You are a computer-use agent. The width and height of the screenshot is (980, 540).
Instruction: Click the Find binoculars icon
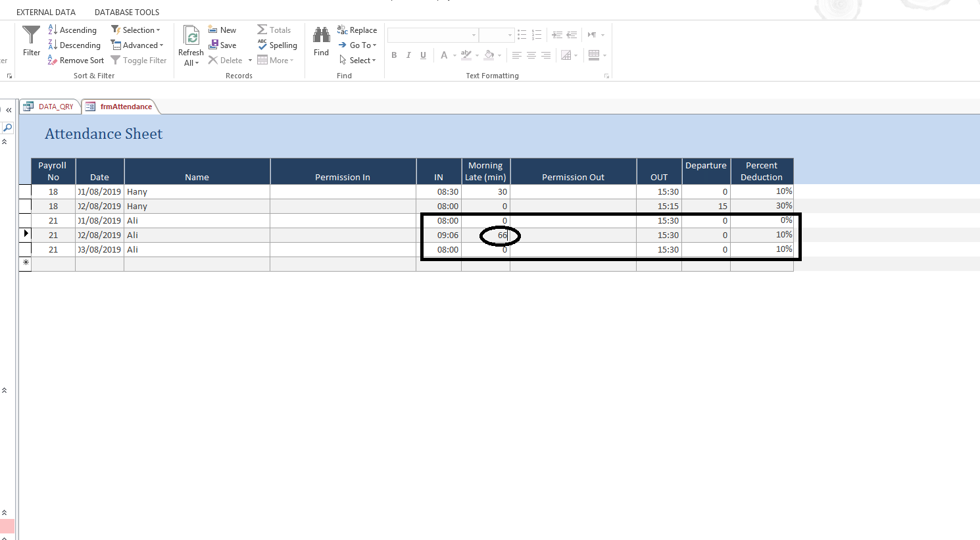[322, 34]
